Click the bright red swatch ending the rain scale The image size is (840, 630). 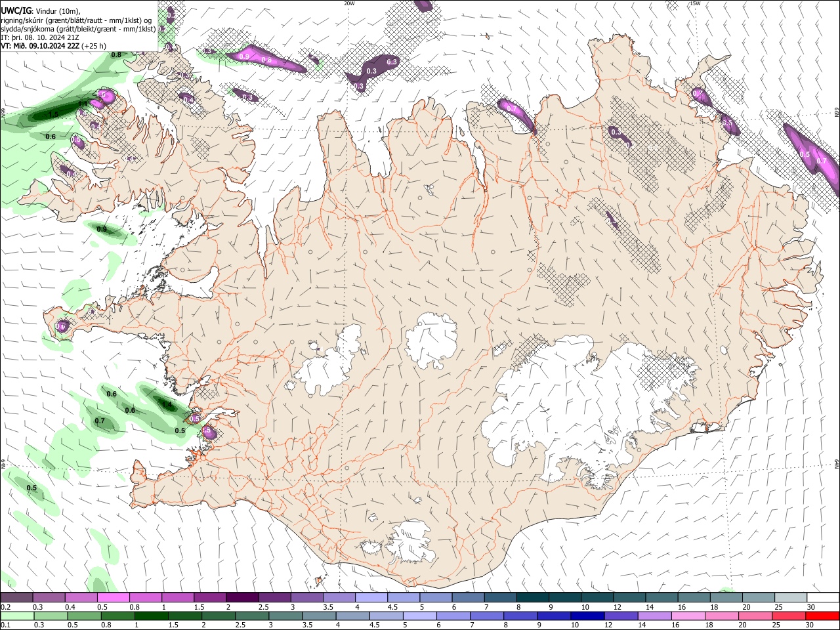(x=823, y=616)
